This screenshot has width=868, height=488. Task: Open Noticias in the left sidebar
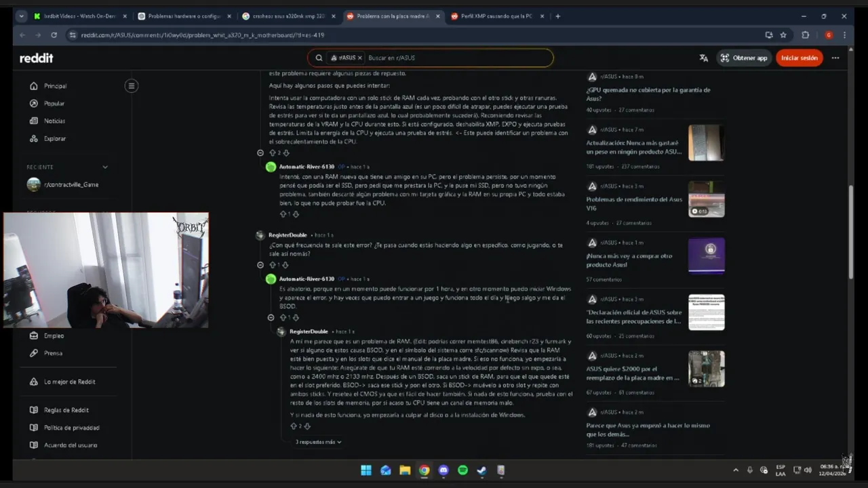(x=54, y=121)
